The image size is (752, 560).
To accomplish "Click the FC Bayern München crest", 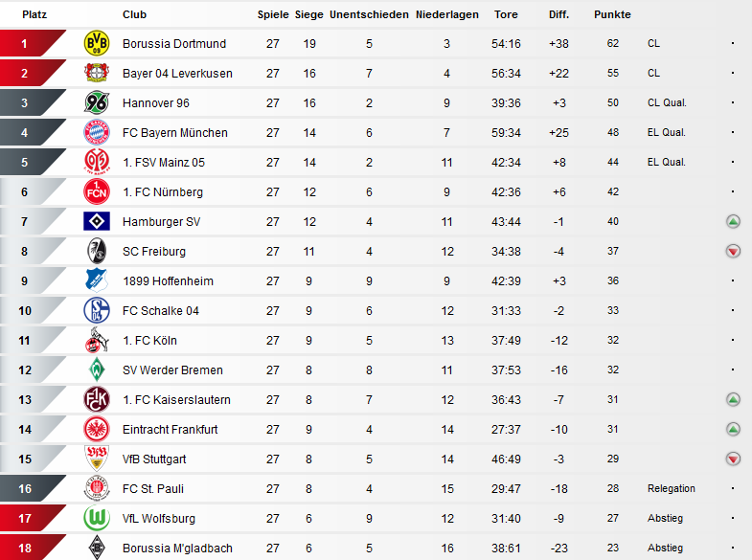I will pos(97,132).
